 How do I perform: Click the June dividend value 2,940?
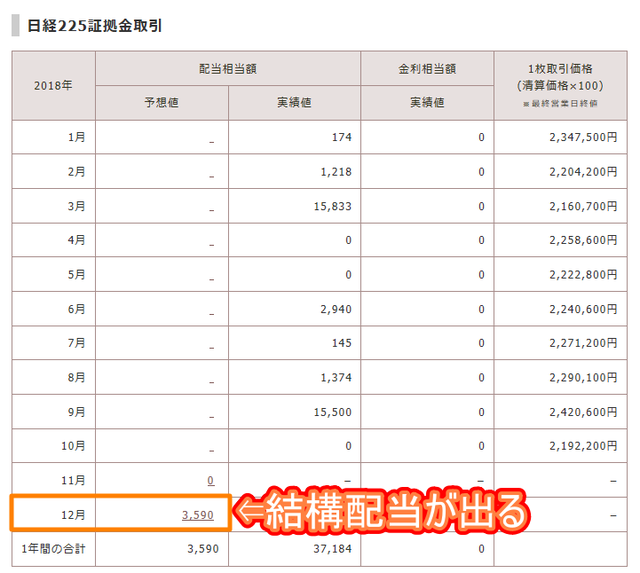(x=336, y=309)
